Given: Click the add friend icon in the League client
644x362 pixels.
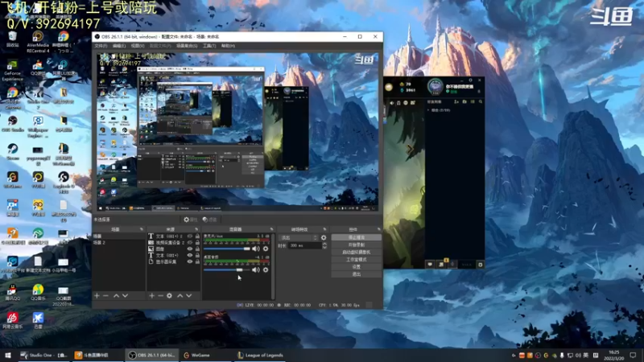Looking at the screenshot, I should 456,102.
